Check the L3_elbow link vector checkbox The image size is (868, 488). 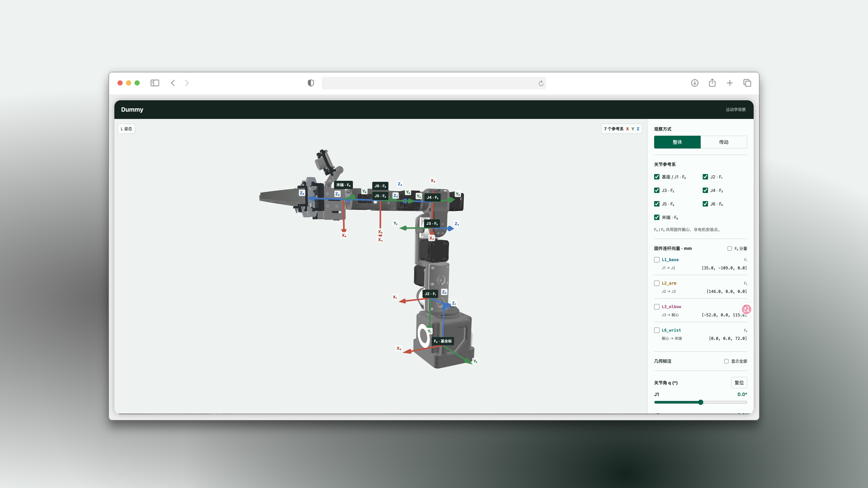(657, 307)
